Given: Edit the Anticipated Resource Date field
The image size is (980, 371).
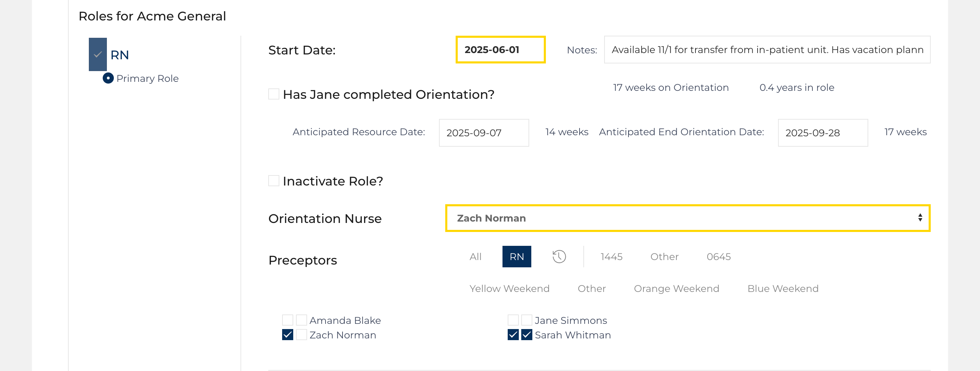Looking at the screenshot, I should click(483, 133).
